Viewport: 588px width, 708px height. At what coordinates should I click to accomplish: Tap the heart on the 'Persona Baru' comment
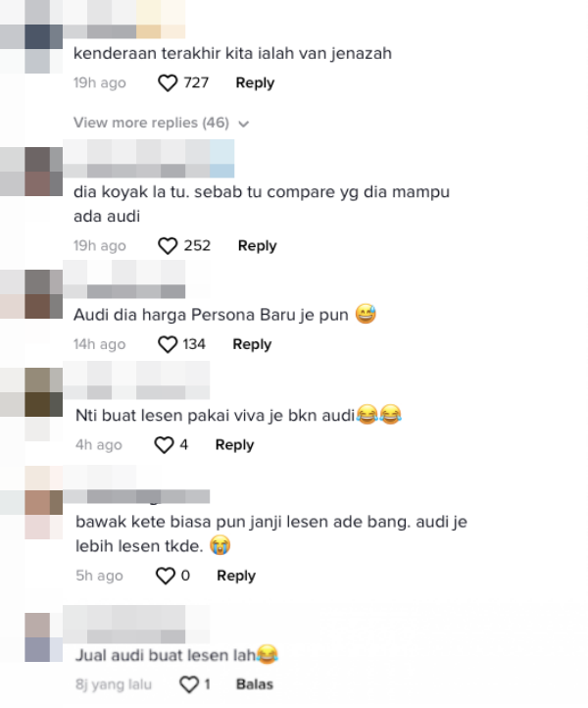[x=168, y=344]
